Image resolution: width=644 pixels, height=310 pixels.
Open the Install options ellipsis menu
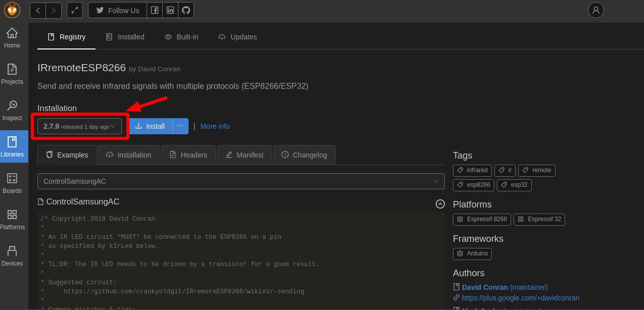(180, 126)
